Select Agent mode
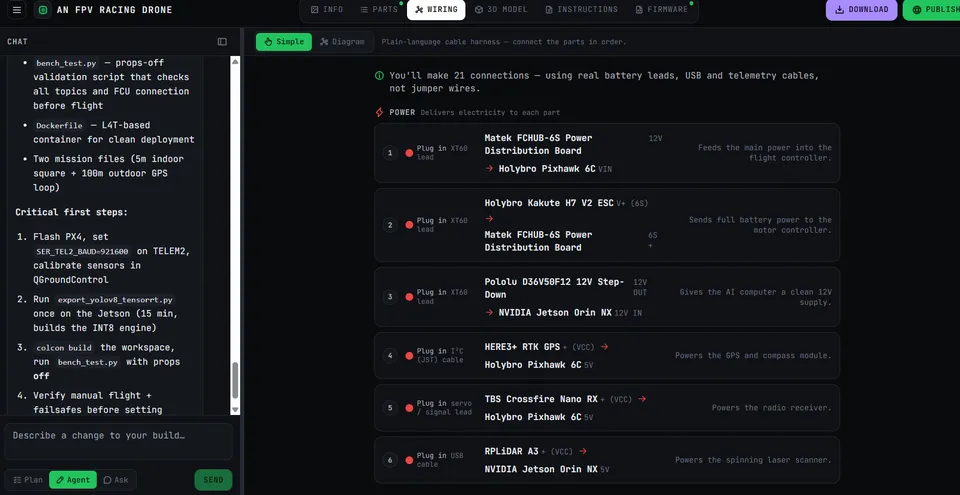This screenshot has width=960, height=495. [x=73, y=480]
